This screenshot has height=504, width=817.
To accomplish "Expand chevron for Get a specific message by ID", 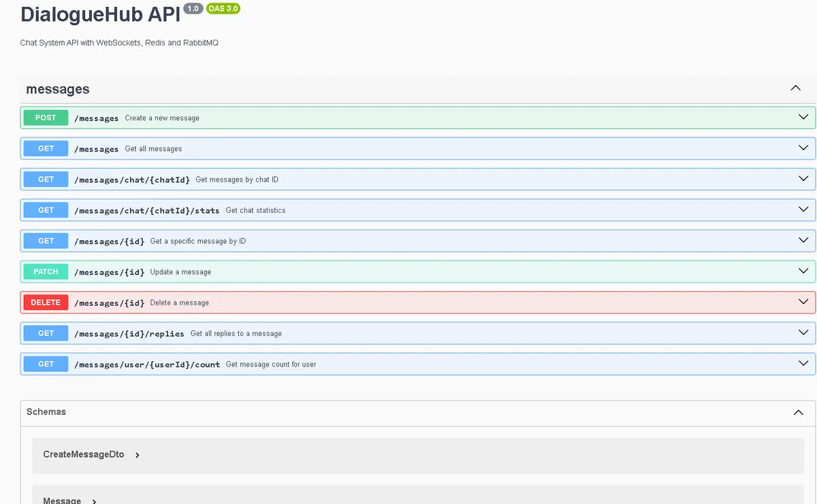I will [803, 240].
